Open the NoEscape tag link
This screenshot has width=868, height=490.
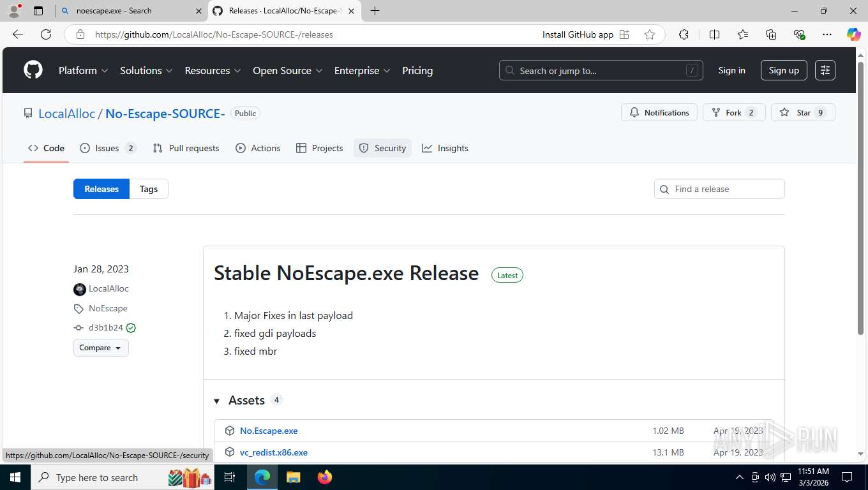(108, 308)
